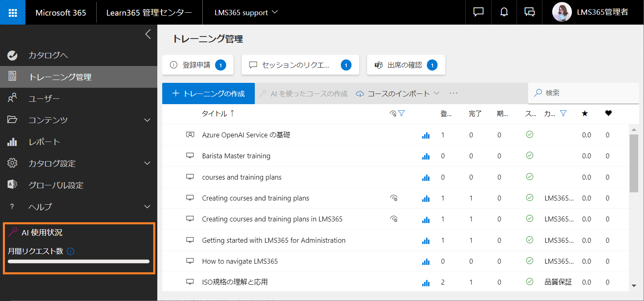The height and width of the screenshot is (301, 644).
Task: Click in the 検索 search field
Action: (x=583, y=93)
